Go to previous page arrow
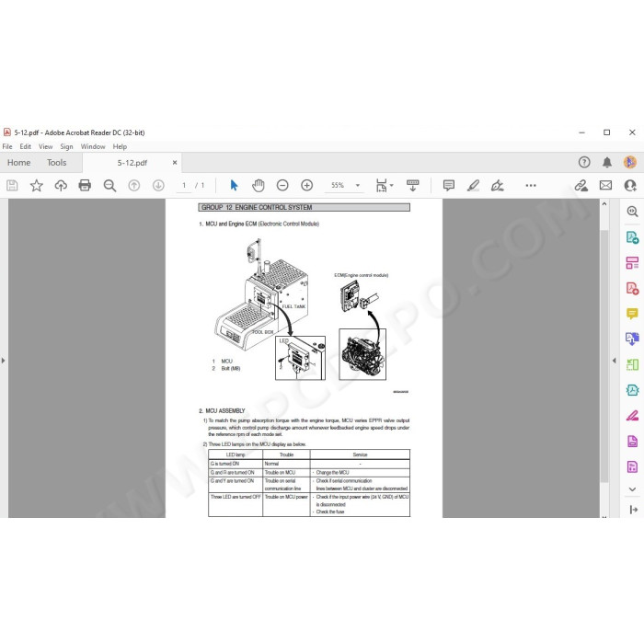 tap(134, 186)
